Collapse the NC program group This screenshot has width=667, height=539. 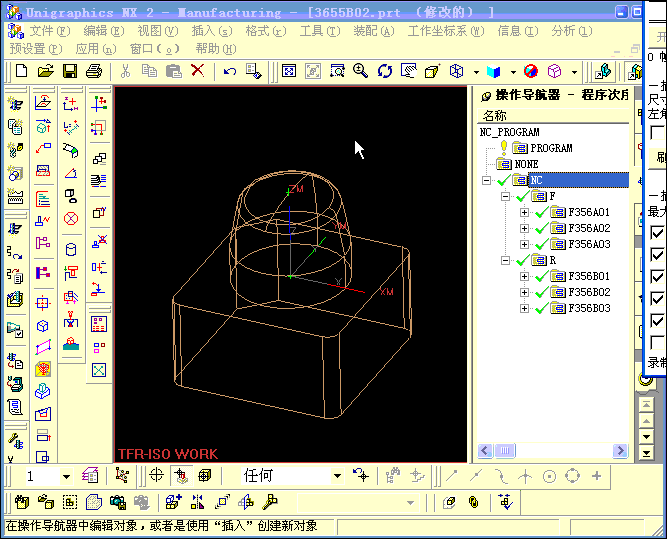(x=486, y=180)
